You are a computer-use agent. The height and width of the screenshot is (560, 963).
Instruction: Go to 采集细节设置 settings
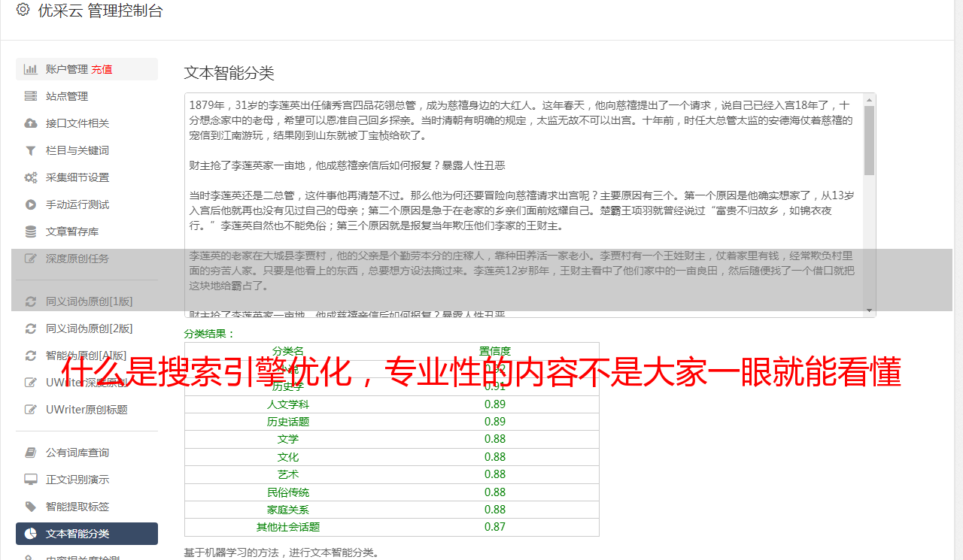[77, 177]
